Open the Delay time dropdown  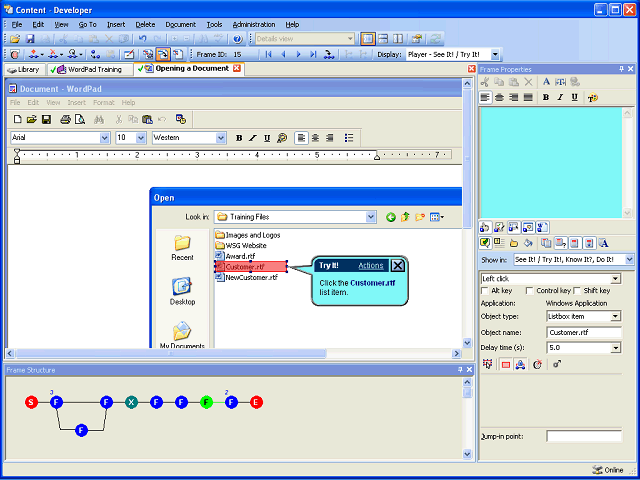click(615, 348)
